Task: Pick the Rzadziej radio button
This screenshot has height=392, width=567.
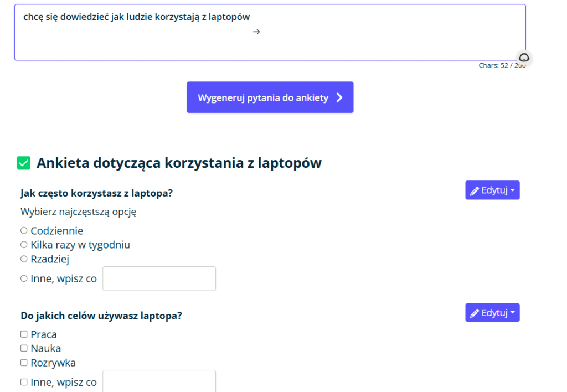Action: (x=24, y=259)
